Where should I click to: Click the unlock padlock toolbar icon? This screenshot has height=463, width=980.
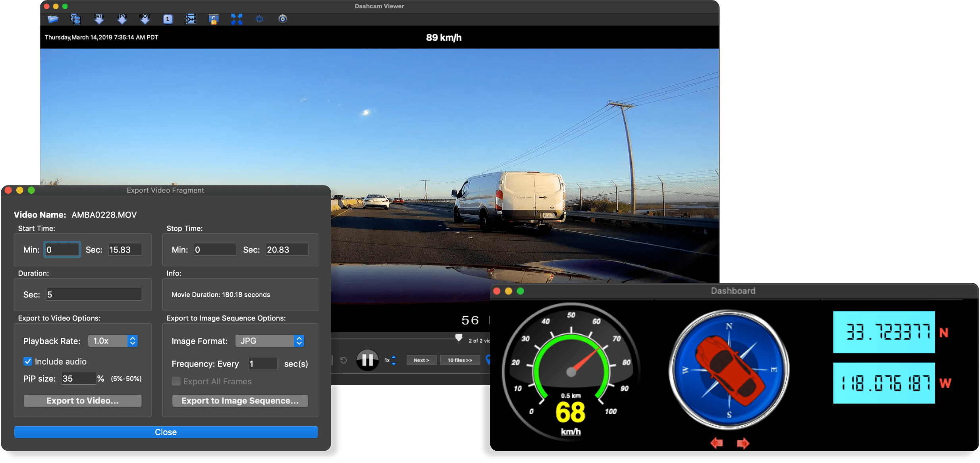click(x=213, y=19)
